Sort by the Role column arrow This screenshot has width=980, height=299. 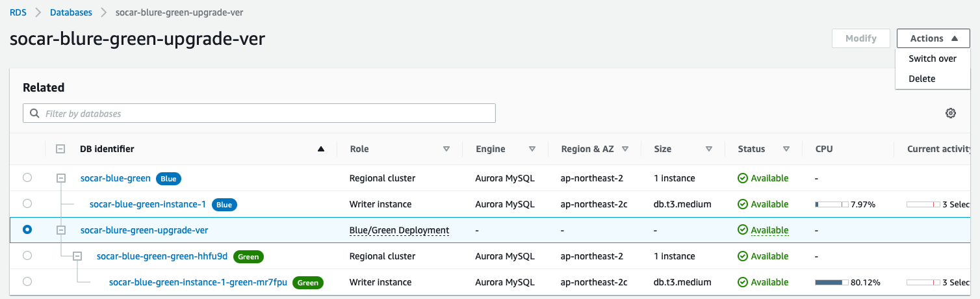(446, 149)
